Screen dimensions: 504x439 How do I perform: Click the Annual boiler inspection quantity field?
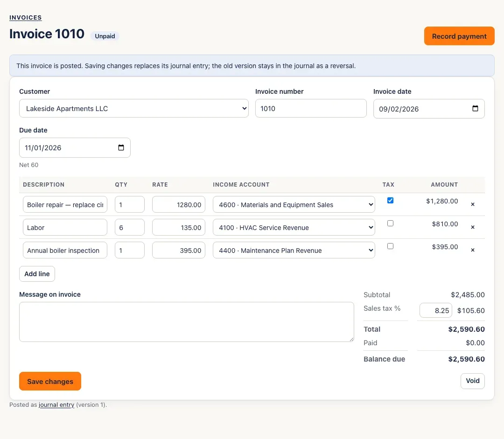[x=130, y=250]
